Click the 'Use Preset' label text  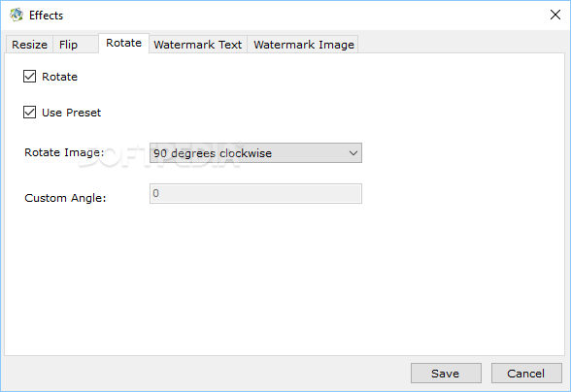click(x=72, y=113)
